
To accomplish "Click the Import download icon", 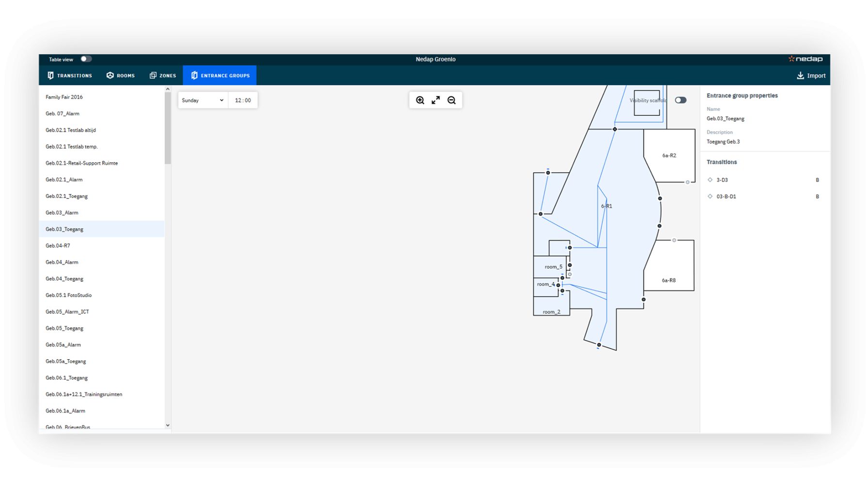I will pyautogui.click(x=800, y=76).
